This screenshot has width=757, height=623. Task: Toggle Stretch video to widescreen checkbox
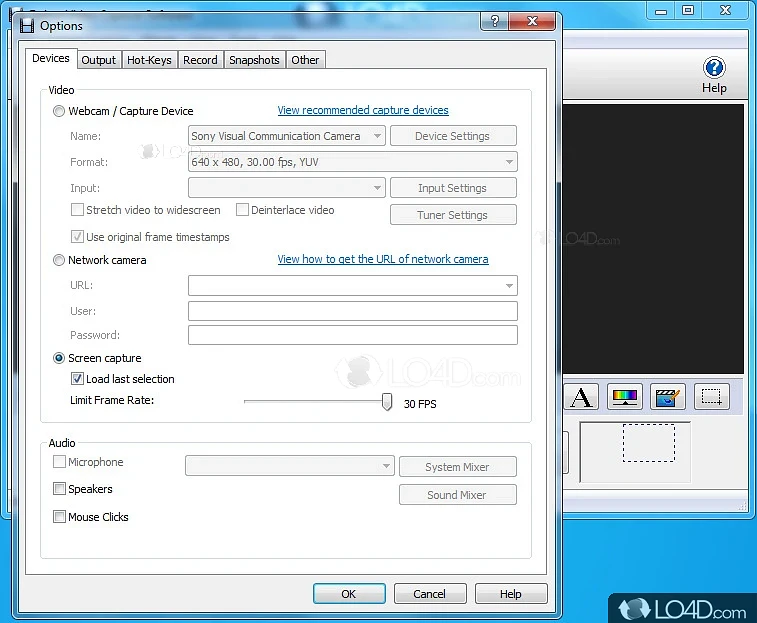click(77, 210)
